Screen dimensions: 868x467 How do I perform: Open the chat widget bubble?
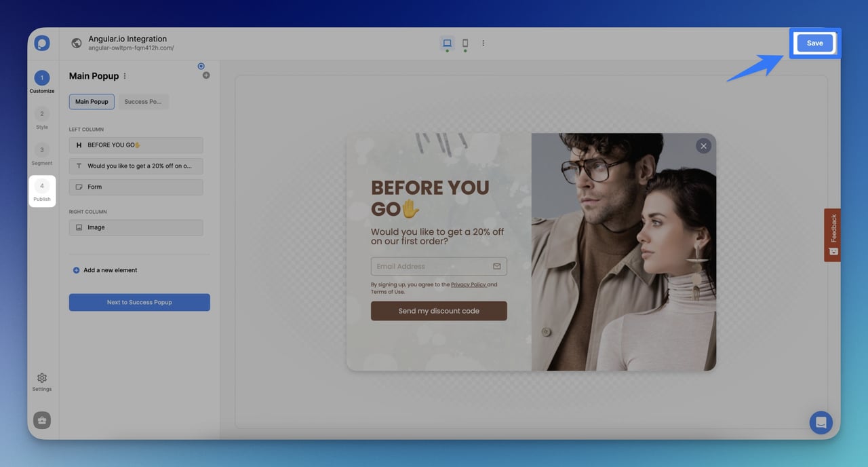tap(821, 422)
